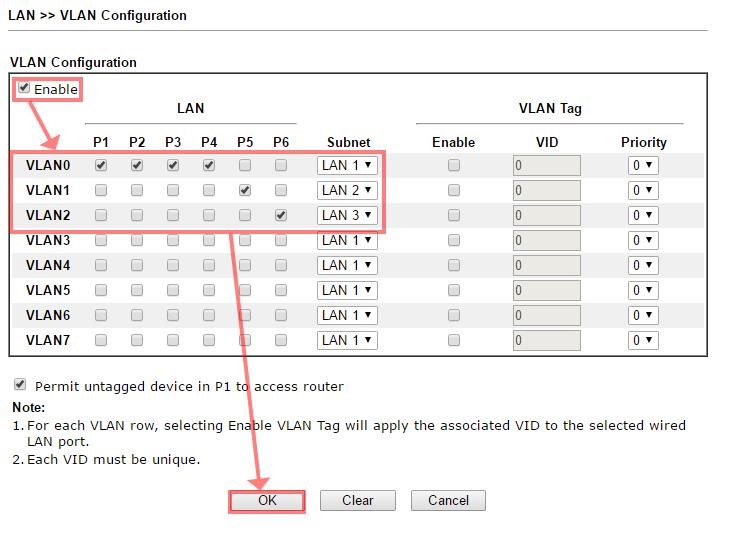Viewport: 733px width, 553px height.
Task: Open the VLAN0 Subnet dropdown
Action: pyautogui.click(x=347, y=165)
